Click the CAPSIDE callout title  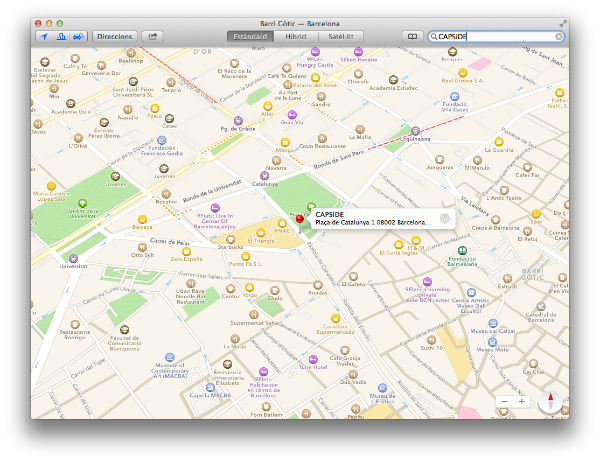329,214
